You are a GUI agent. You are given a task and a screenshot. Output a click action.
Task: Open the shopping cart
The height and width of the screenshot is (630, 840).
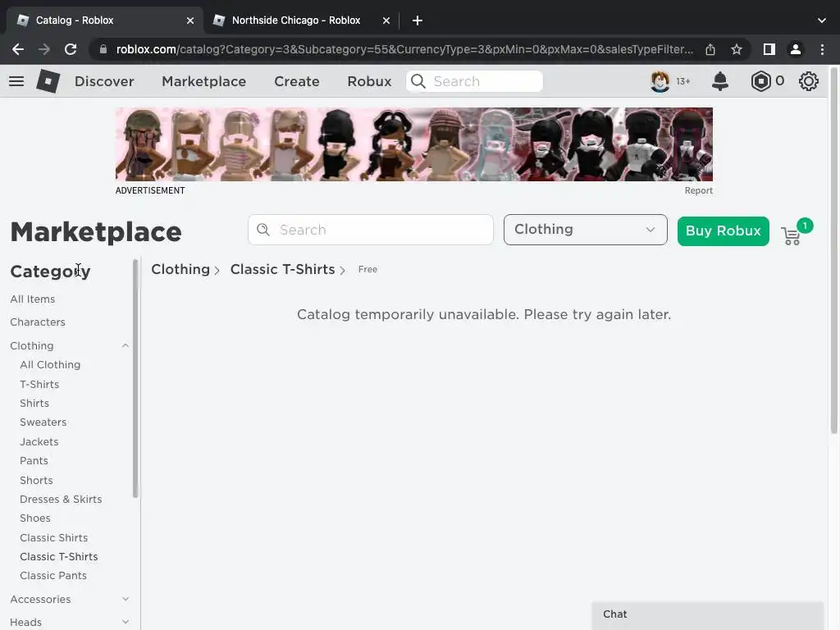coord(792,235)
